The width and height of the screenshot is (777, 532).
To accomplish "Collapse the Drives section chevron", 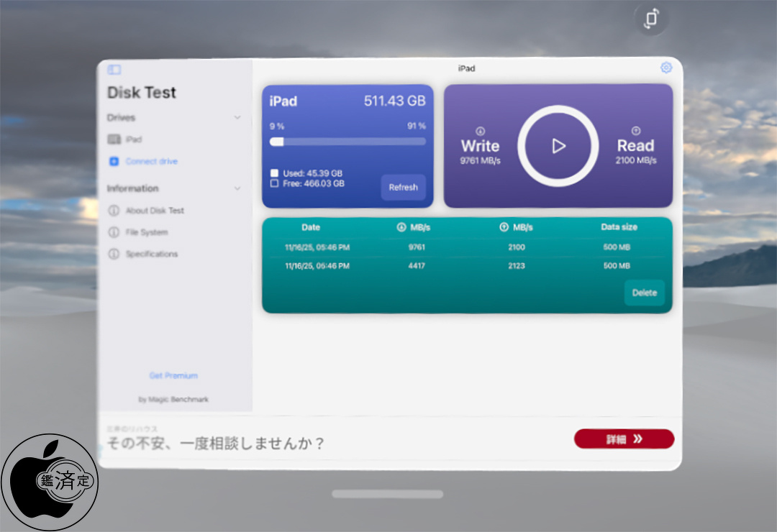I will point(237,118).
